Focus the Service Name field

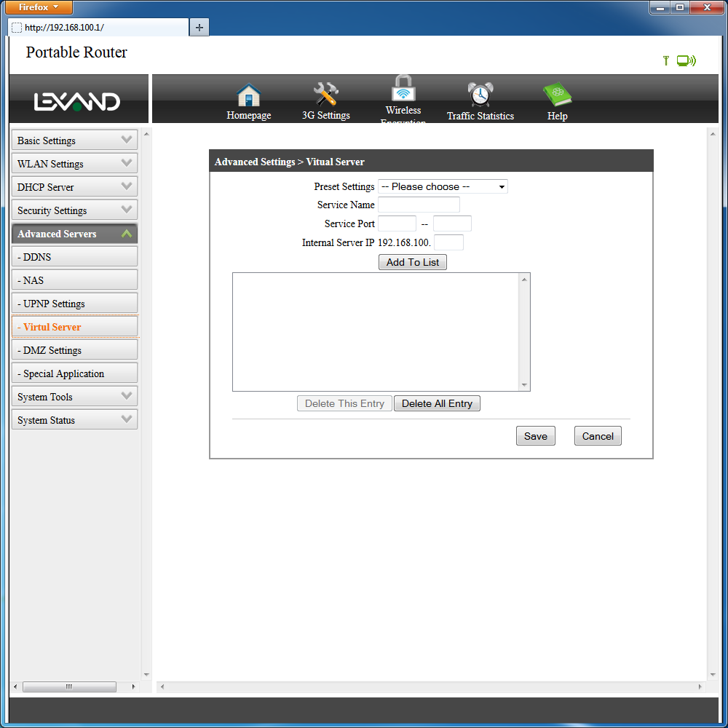[419, 205]
